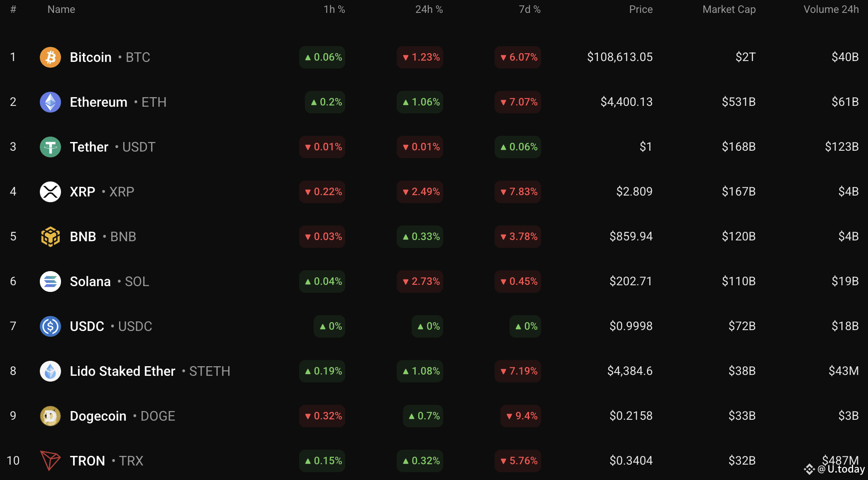Open the Bitcoin name link
Image resolution: width=868 pixels, height=480 pixels.
90,57
